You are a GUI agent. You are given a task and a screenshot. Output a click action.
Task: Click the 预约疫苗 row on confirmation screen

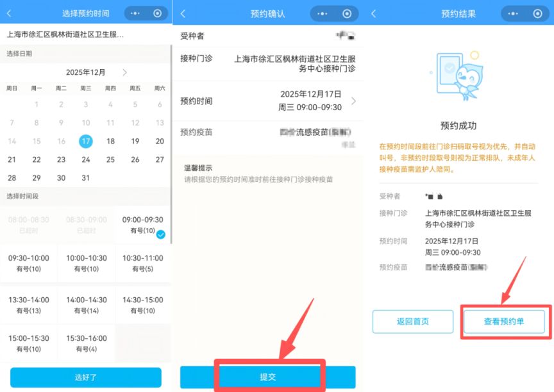[x=268, y=137]
